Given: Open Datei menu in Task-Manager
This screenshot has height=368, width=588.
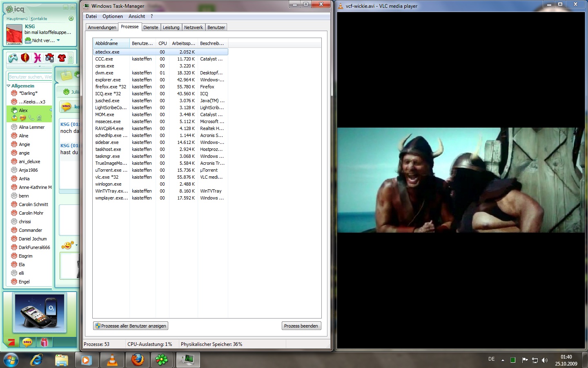Looking at the screenshot, I should pyautogui.click(x=91, y=16).
